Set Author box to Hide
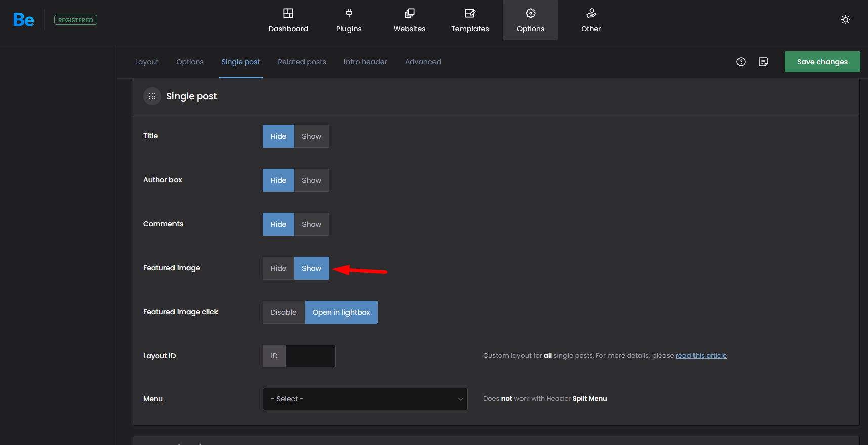Viewport: 868px width, 445px height. click(x=278, y=180)
